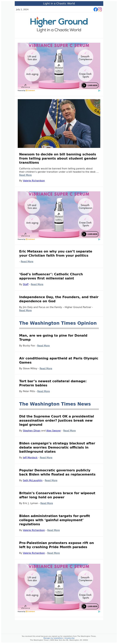The image size is (118, 644).
Task: Click Learn More arrow in top ad
Action: click(x=84, y=85)
